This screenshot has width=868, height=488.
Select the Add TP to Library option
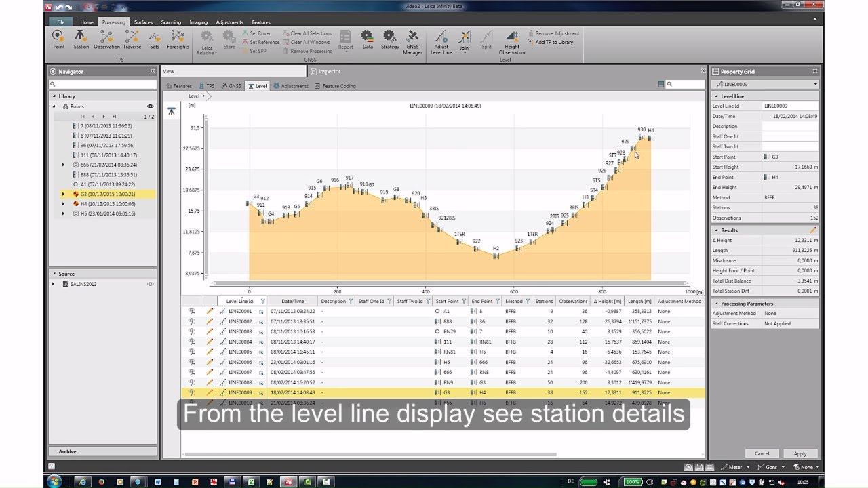(551, 42)
